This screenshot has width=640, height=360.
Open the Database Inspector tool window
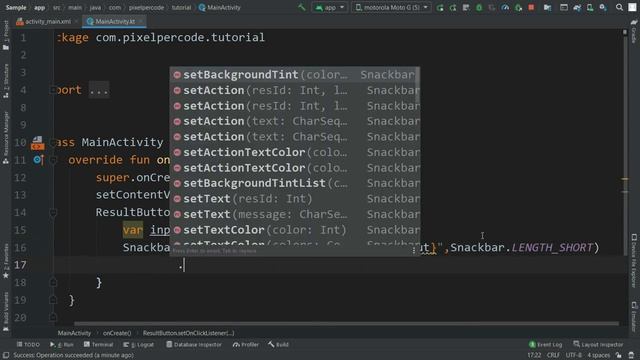click(x=193, y=344)
